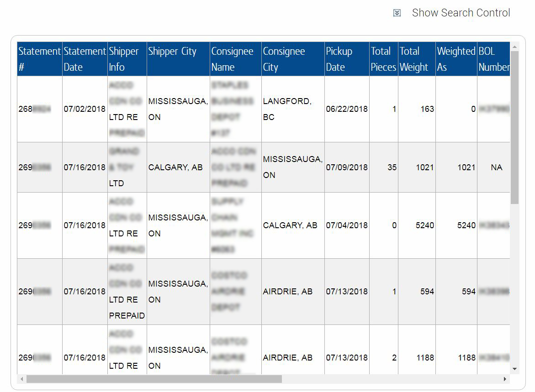The image size is (535, 392).
Task: Click the BOL Number column header
Action: coord(494,59)
